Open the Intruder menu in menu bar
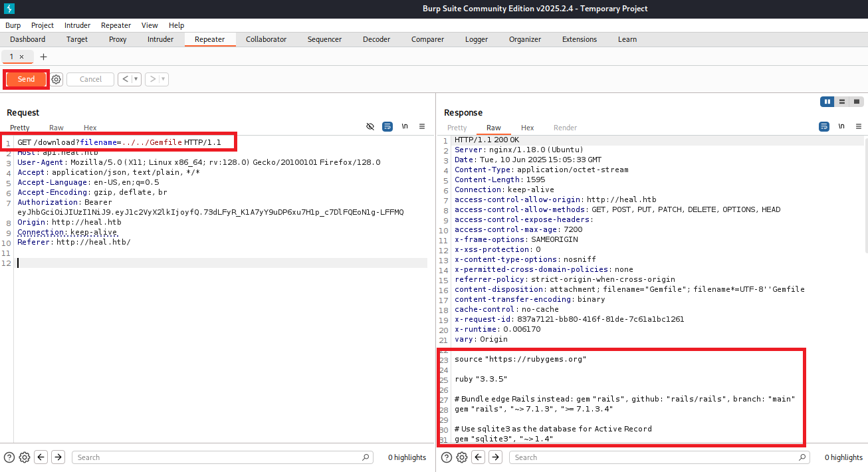 (x=77, y=25)
